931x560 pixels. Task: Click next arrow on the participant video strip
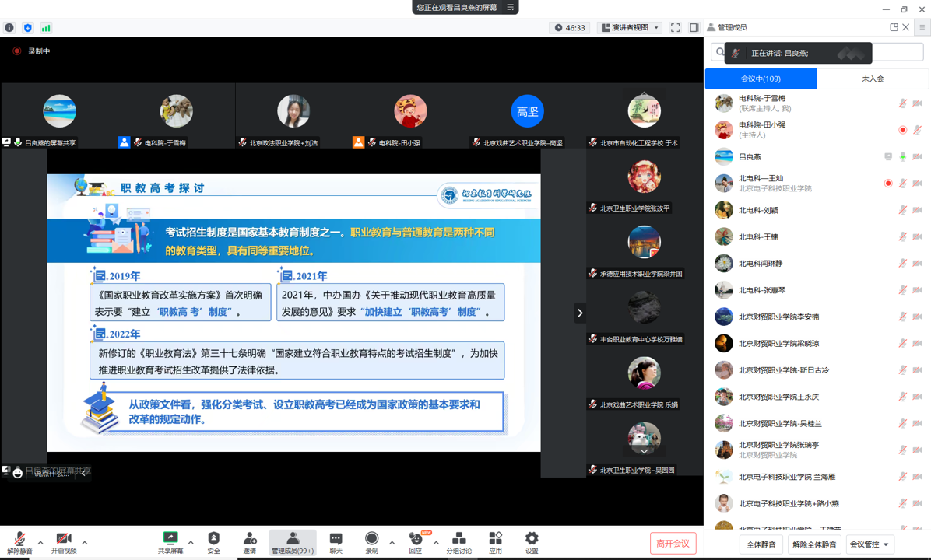point(580,313)
